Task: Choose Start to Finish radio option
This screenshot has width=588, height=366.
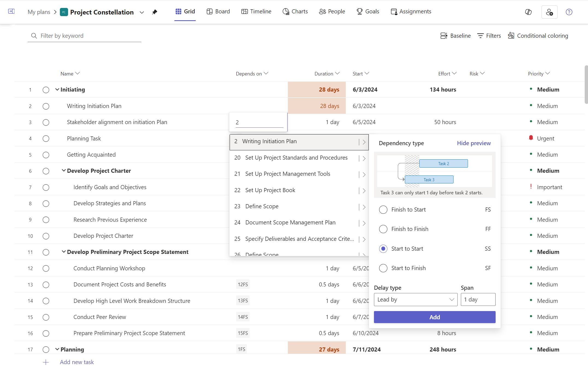Action: coord(383,268)
